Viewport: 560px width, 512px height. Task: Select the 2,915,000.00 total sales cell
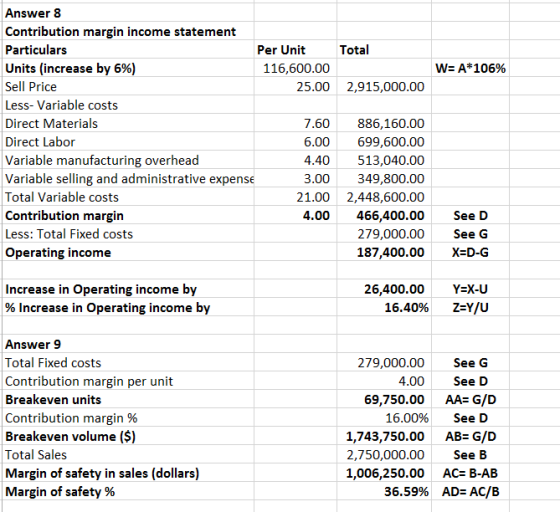point(385,87)
